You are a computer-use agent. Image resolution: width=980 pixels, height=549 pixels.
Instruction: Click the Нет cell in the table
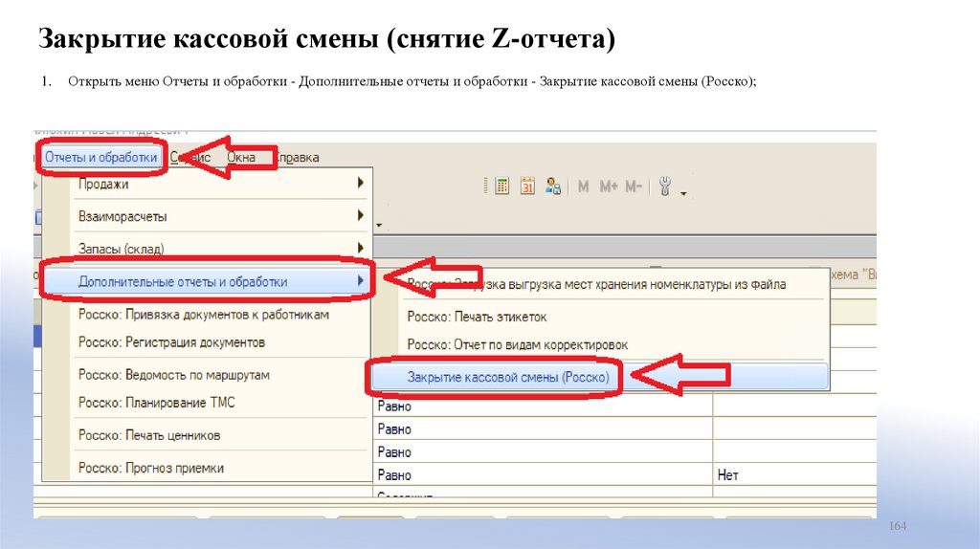793,475
